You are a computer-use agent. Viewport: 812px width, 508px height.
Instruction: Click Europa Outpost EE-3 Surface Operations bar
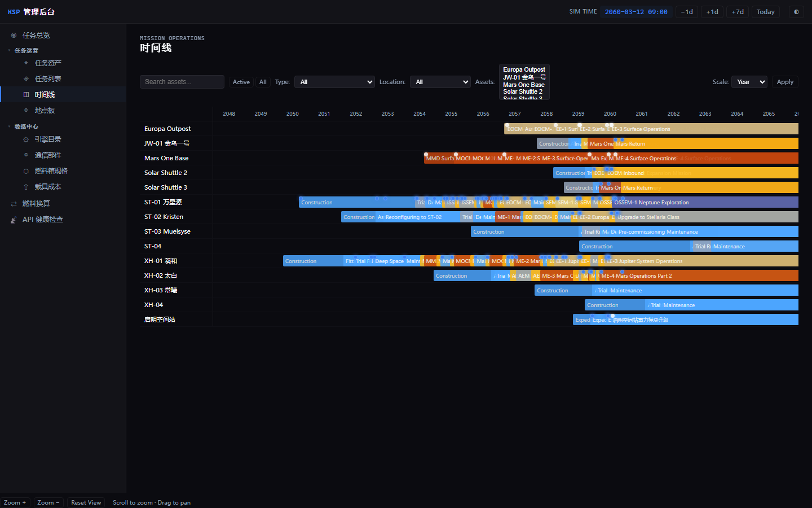coord(704,129)
